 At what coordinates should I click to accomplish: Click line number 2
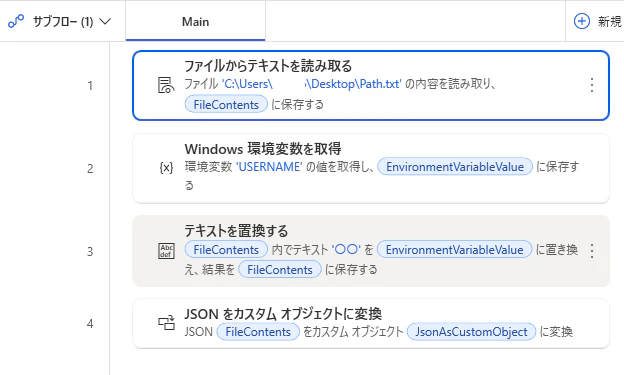(90, 169)
